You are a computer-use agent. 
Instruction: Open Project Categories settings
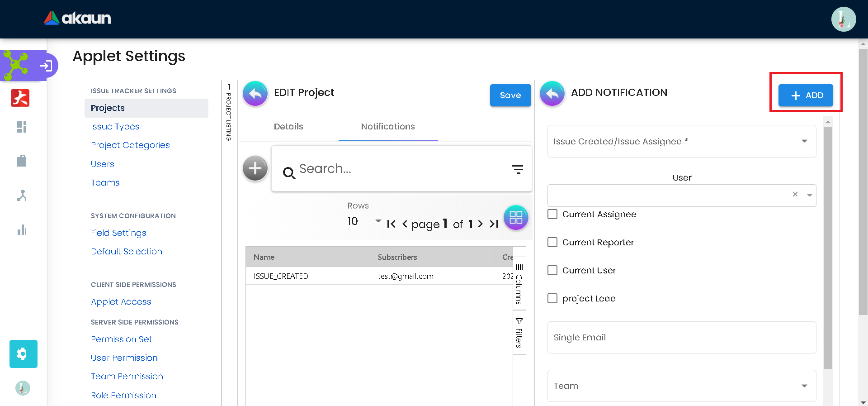point(130,145)
